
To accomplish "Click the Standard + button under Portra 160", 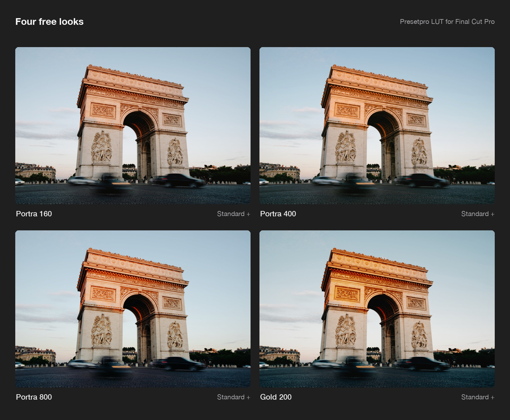I will click(x=234, y=214).
